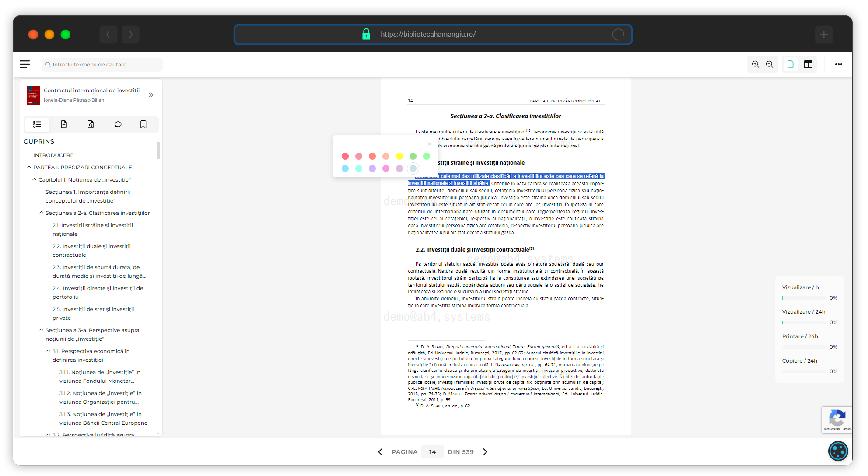Viewport: 868px width, 476px height.
Task: Click the Printare / 24h progress bar
Action: [804, 347]
